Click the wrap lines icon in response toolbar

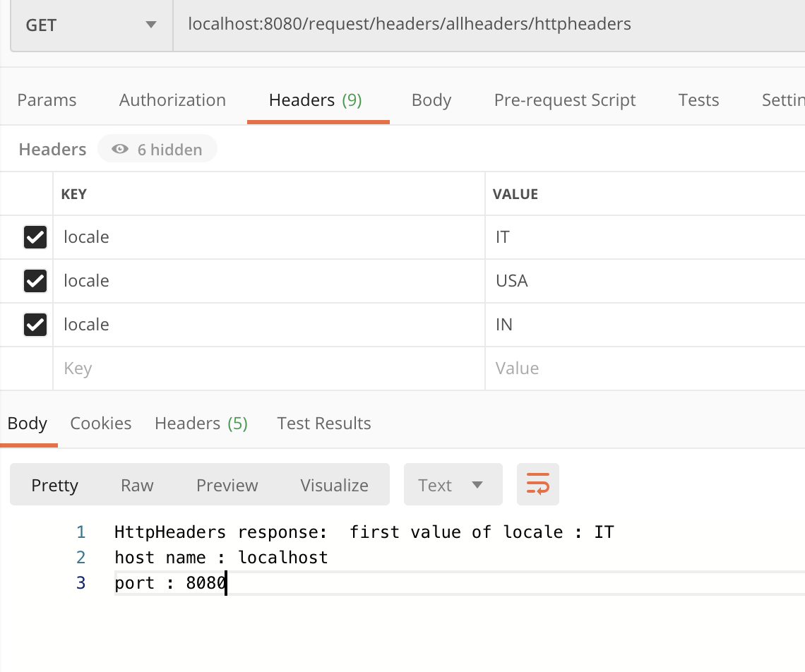click(537, 484)
